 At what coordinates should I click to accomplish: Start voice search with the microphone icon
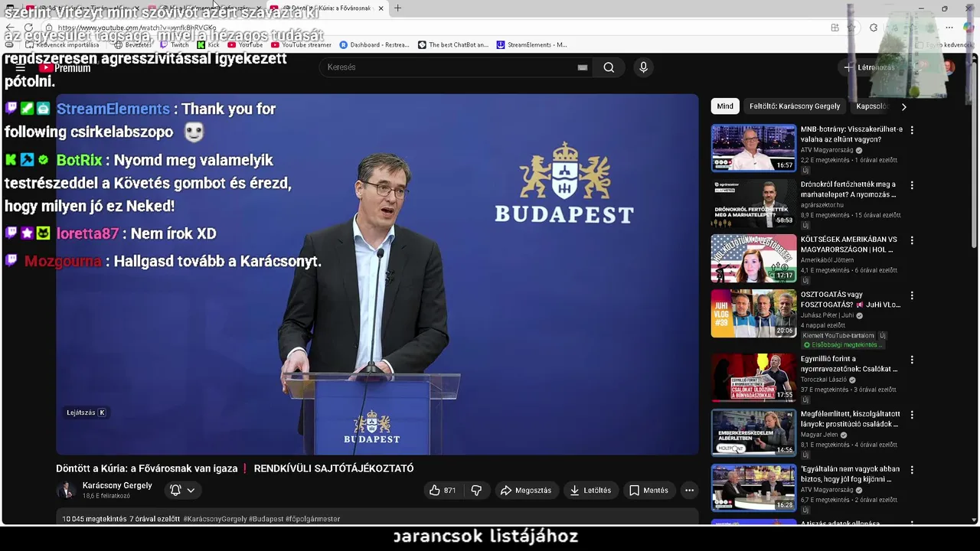[643, 67]
